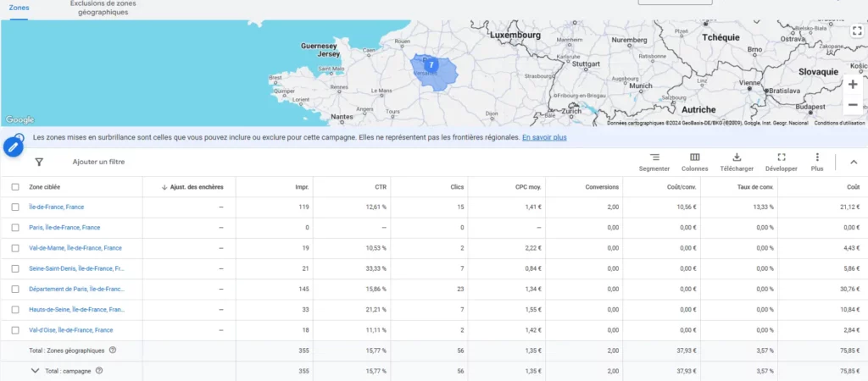
Task: Sort by Ajust. des enchères column
Action: pos(192,187)
